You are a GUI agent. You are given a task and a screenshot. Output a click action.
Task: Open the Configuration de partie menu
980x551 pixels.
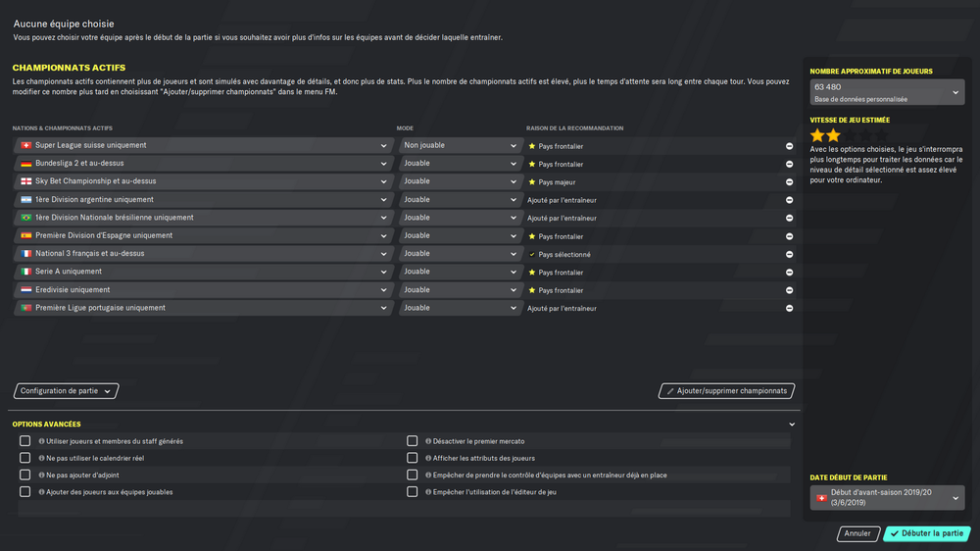[66, 391]
